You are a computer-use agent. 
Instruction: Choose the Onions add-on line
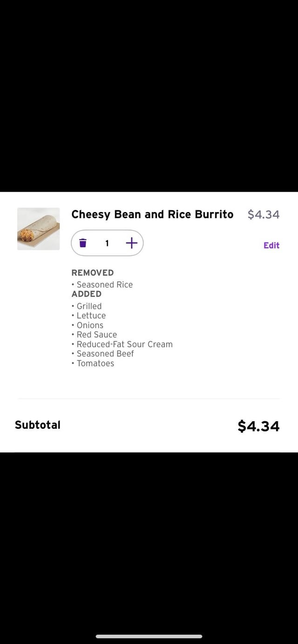click(x=90, y=325)
